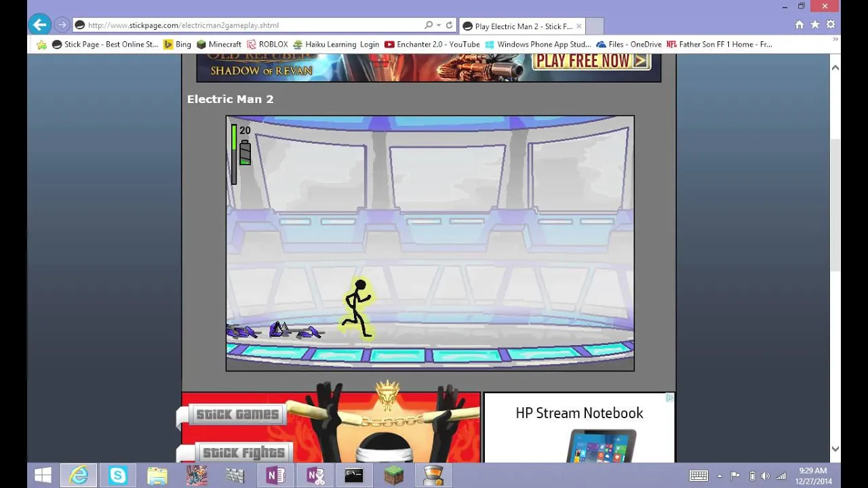Open OneNote clipping tool taskbar icon
The width and height of the screenshot is (868, 488).
click(315, 475)
